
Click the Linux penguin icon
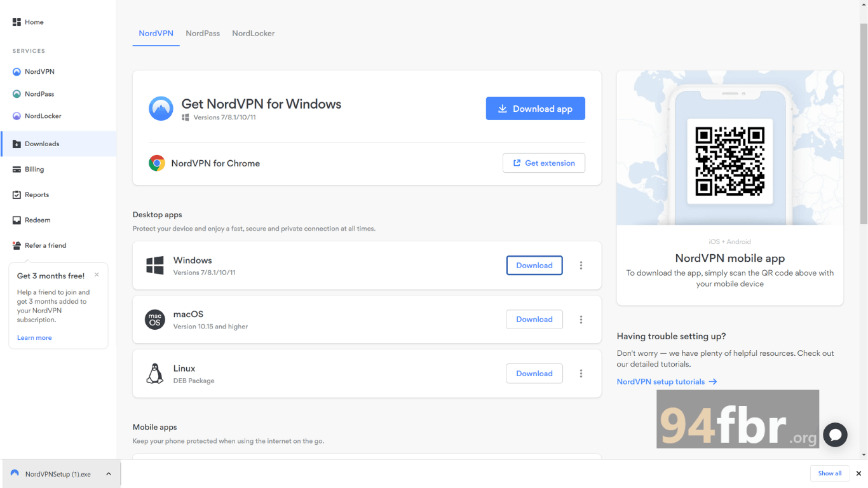coord(155,374)
